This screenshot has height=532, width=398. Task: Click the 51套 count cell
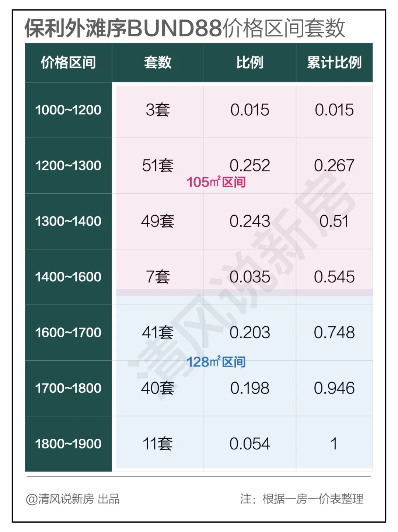pos(158,166)
